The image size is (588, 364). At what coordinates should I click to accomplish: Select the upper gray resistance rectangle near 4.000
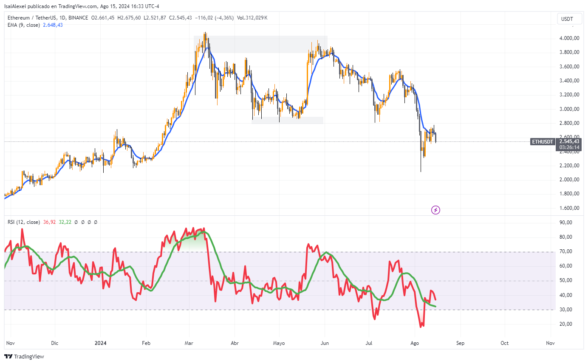click(260, 45)
